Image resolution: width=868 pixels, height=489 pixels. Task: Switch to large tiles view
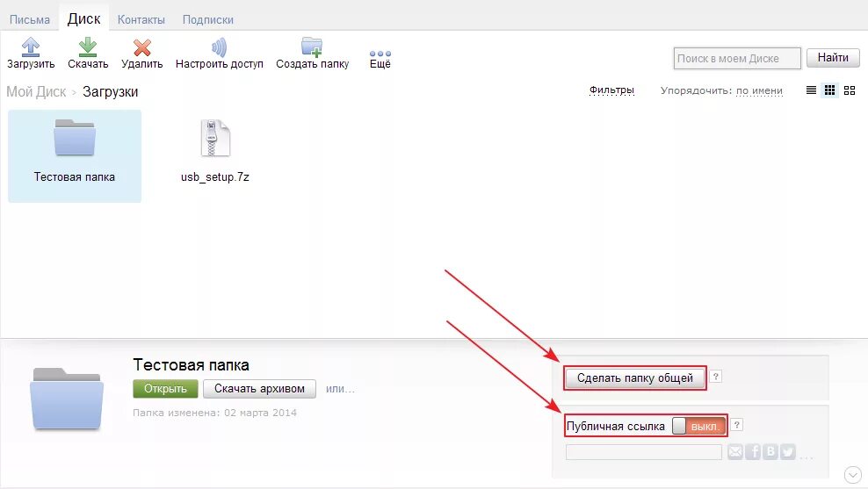click(x=850, y=90)
